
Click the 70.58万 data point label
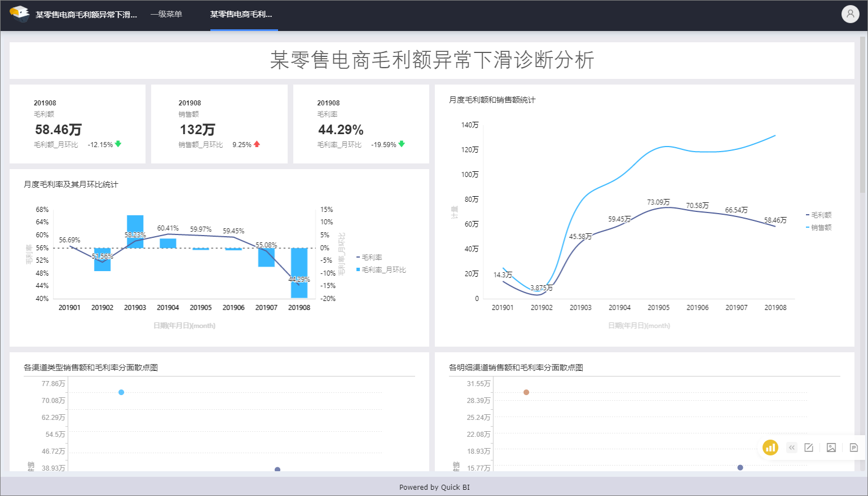[697, 206]
